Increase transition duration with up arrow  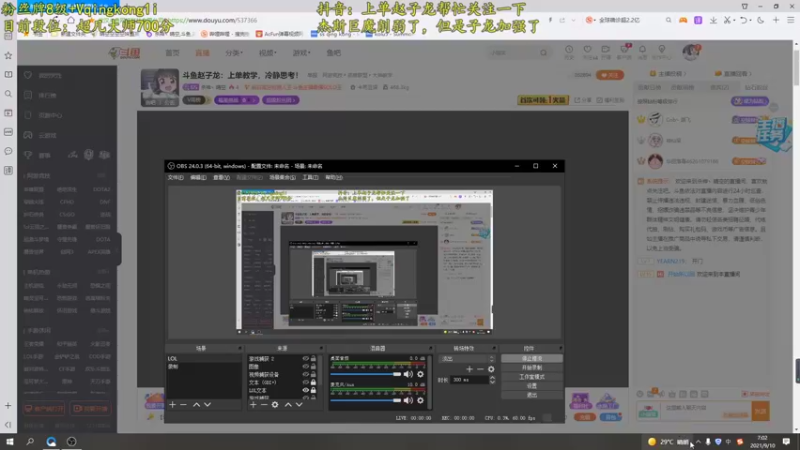(x=492, y=378)
